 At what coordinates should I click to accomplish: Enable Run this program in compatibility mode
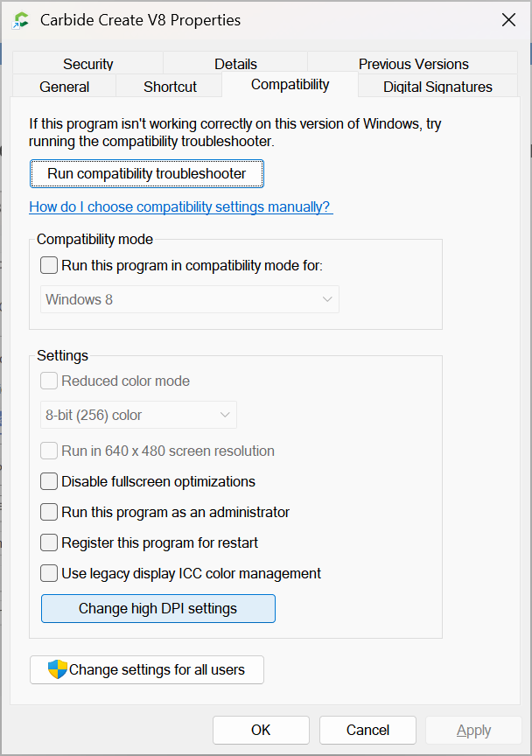point(50,265)
